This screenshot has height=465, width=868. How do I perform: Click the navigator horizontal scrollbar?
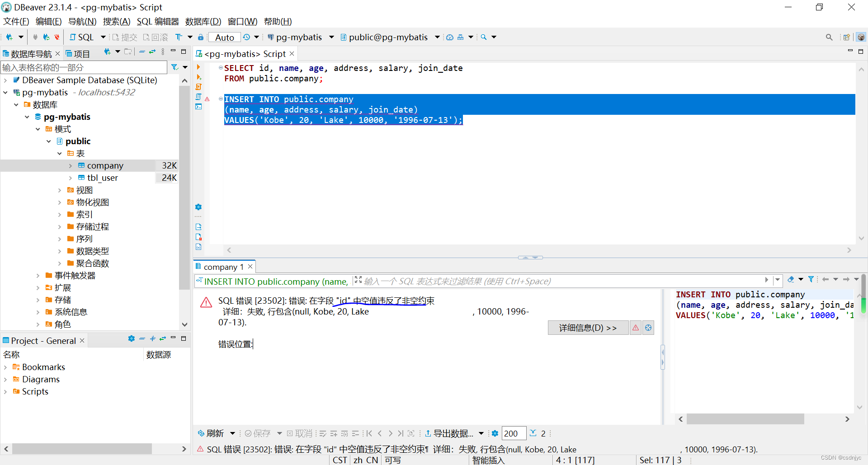[82, 449]
